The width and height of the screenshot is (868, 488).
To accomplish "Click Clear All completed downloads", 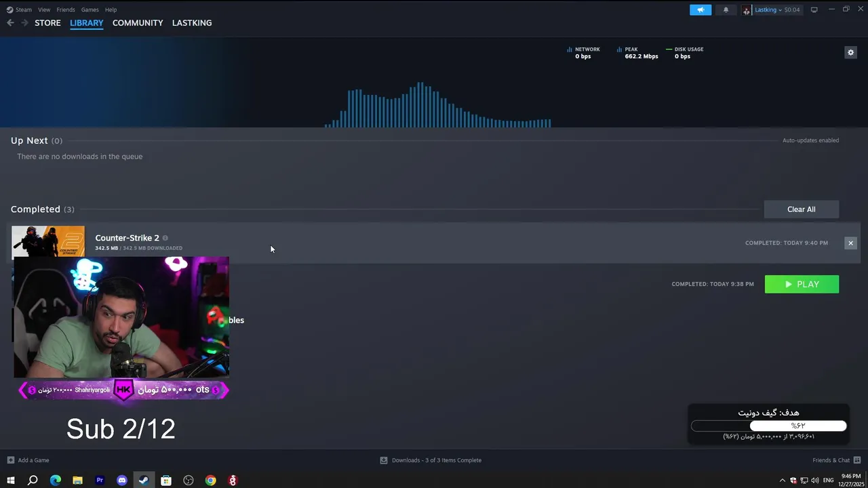I will [x=802, y=209].
